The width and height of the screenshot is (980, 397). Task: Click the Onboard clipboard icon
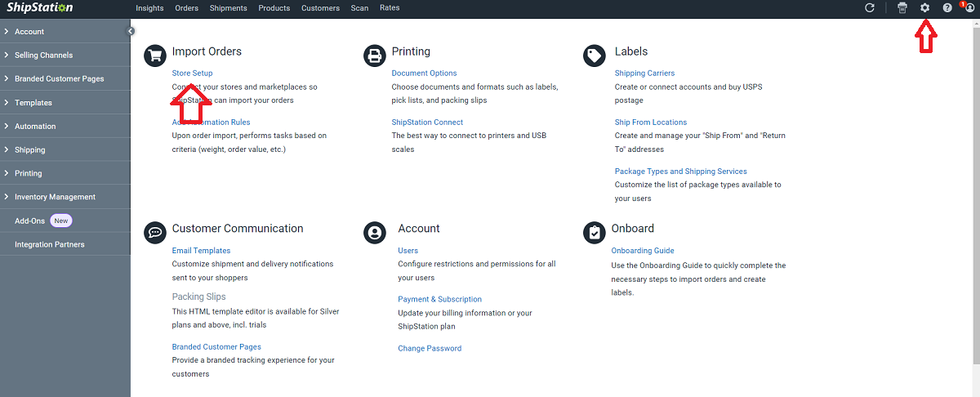tap(595, 233)
